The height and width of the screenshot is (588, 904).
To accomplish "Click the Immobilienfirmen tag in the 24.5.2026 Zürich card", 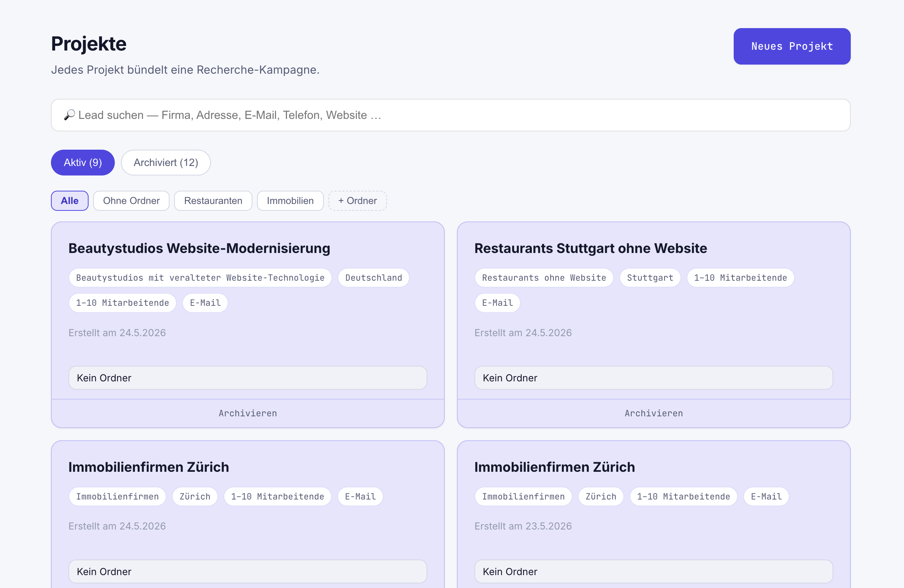I will click(117, 496).
